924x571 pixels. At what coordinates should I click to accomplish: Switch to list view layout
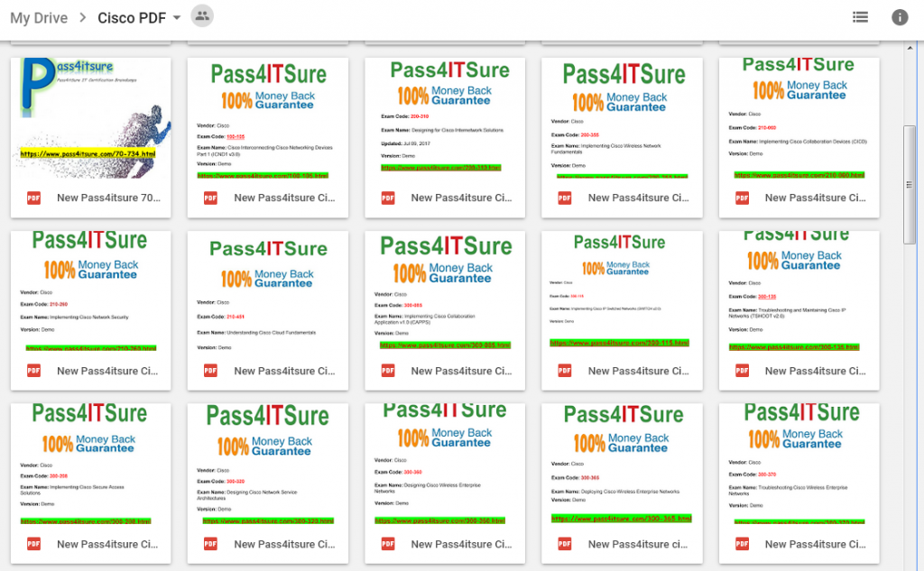(860, 17)
